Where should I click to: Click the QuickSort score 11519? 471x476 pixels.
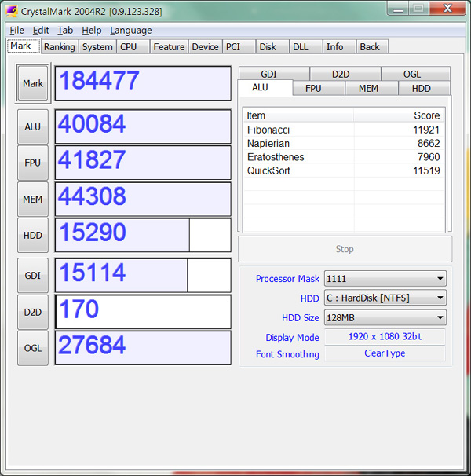click(426, 170)
